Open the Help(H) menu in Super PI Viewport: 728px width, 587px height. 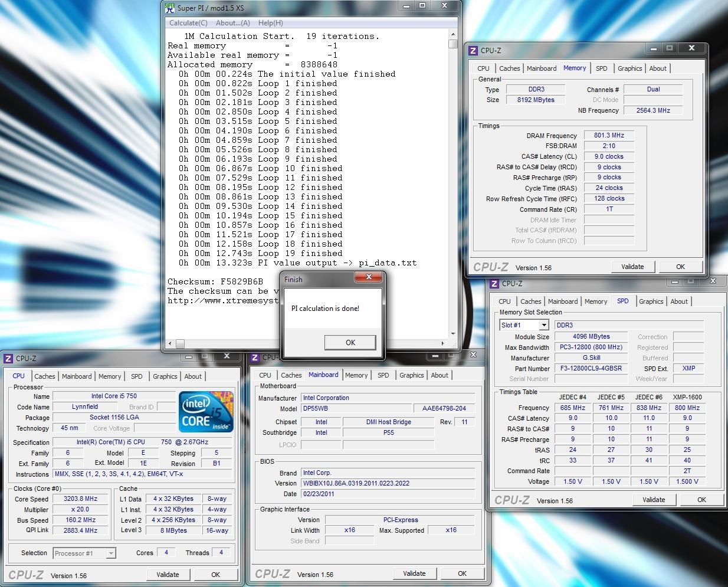click(271, 23)
